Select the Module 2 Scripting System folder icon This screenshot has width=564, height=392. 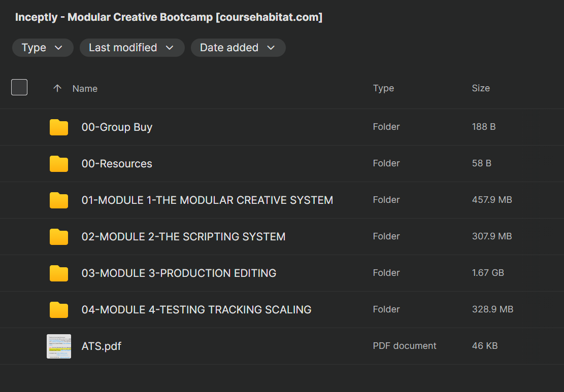point(59,237)
